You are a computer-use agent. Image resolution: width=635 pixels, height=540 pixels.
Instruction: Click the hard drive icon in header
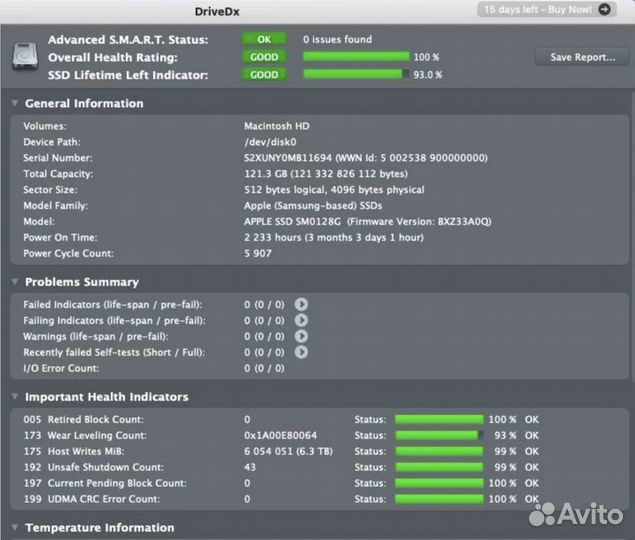click(x=25, y=57)
